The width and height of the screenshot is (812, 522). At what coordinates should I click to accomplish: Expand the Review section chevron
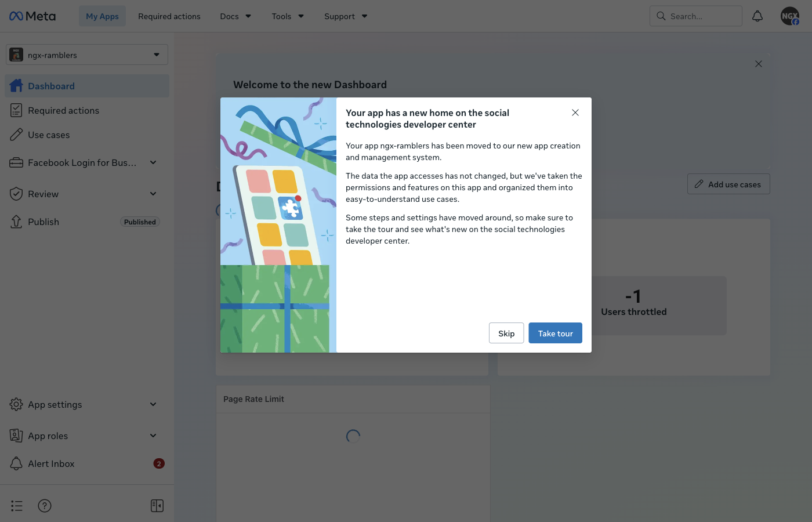click(x=153, y=194)
